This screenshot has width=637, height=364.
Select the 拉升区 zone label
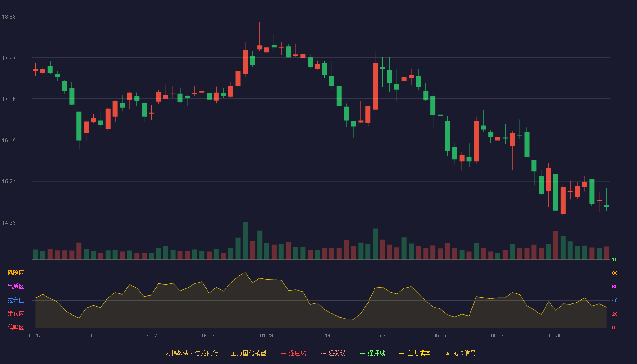click(16, 300)
